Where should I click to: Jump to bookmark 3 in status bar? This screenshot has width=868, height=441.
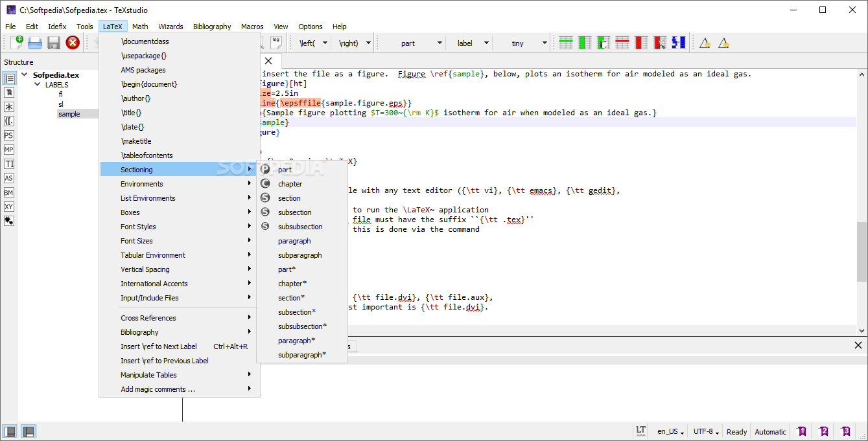(846, 431)
